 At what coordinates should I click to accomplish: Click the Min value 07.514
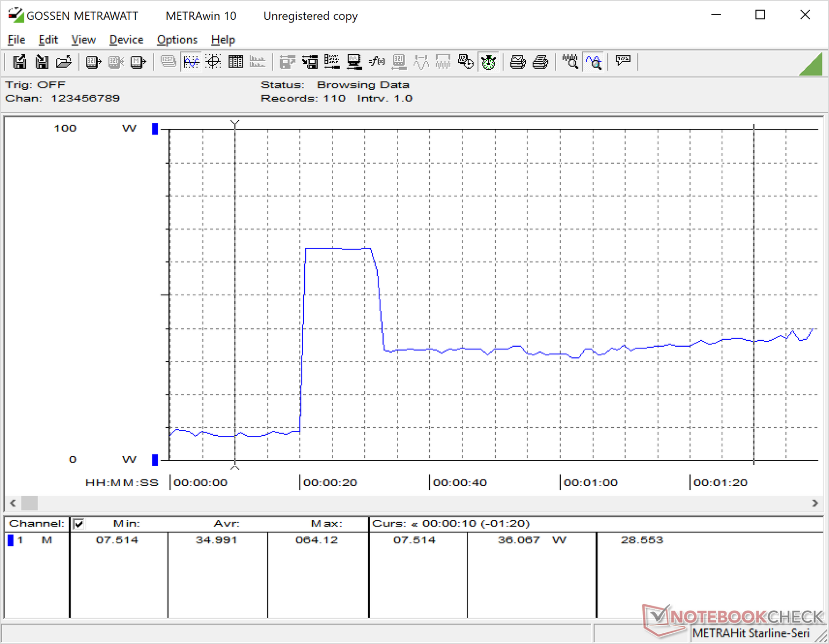[x=117, y=540]
